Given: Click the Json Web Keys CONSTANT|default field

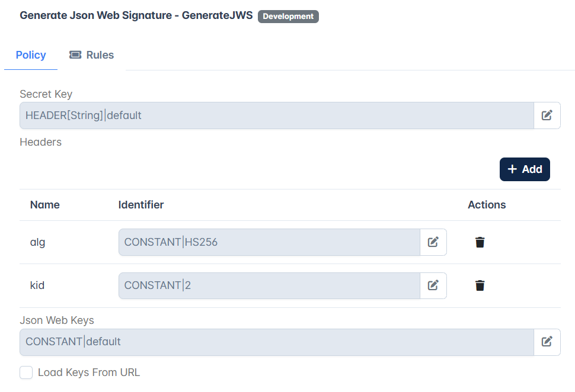Looking at the screenshot, I should 277,342.
